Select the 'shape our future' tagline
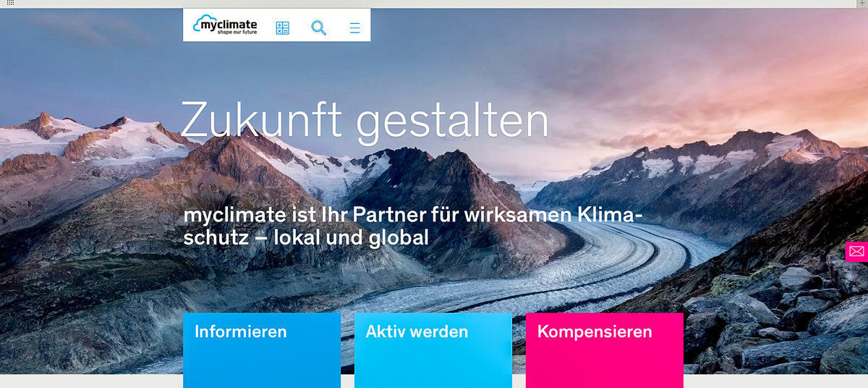 tap(237, 33)
